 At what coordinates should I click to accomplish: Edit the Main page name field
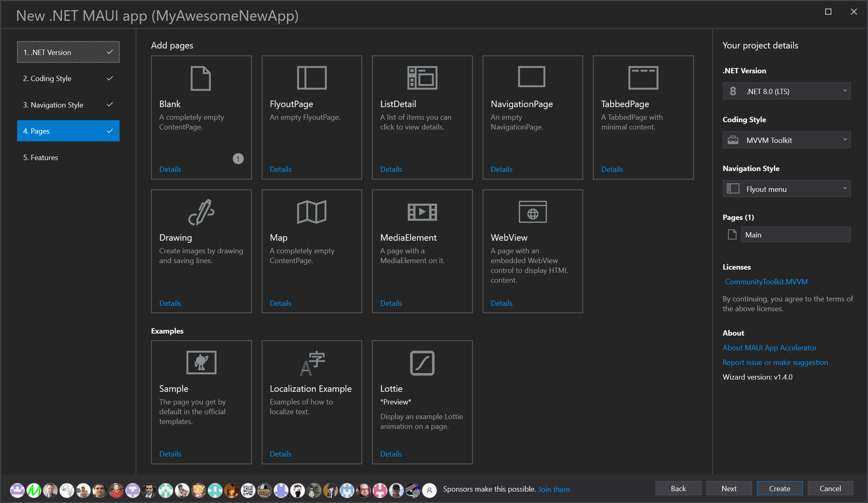pos(796,235)
